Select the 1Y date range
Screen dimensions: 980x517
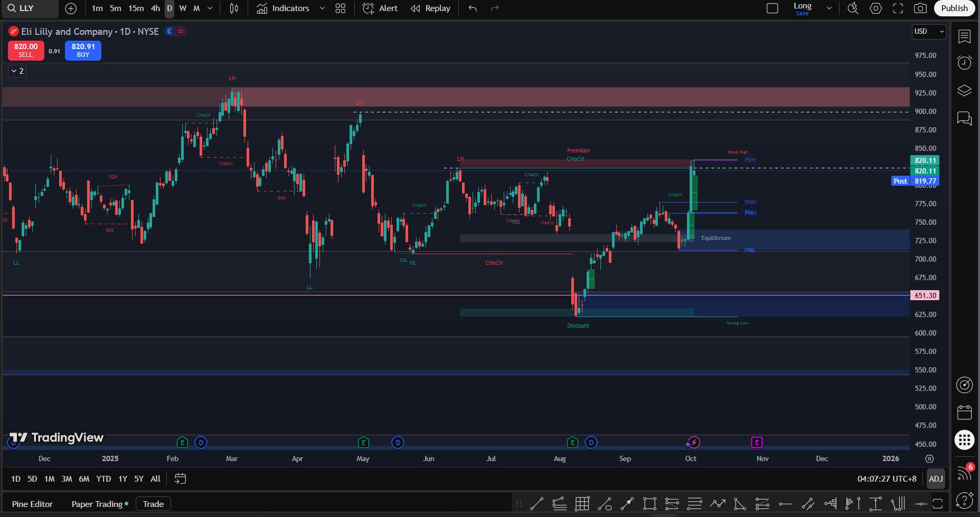pos(123,478)
